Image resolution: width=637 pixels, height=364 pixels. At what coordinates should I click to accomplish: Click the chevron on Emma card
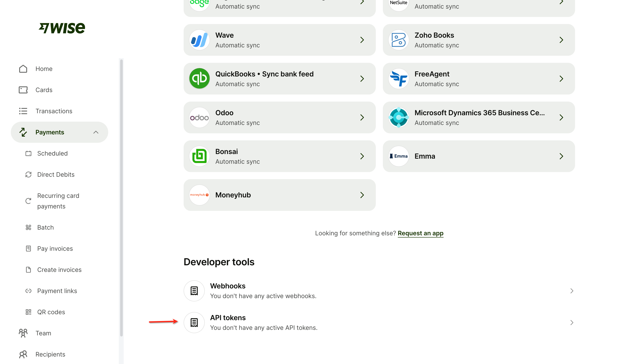[561, 156]
